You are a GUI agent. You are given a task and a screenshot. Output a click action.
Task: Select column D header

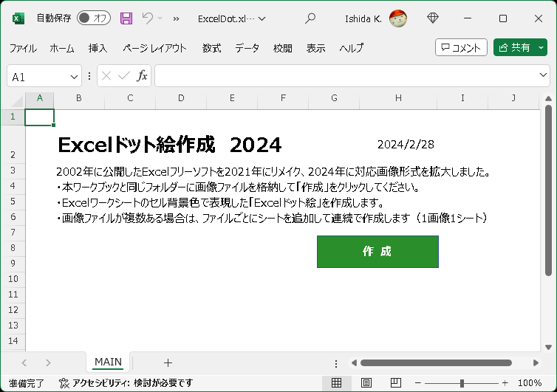point(181,98)
